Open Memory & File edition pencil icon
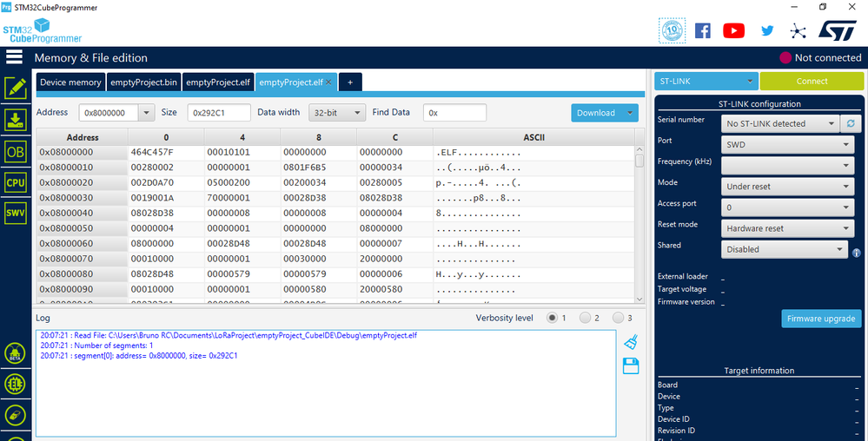The width and height of the screenshot is (868, 441). point(16,89)
